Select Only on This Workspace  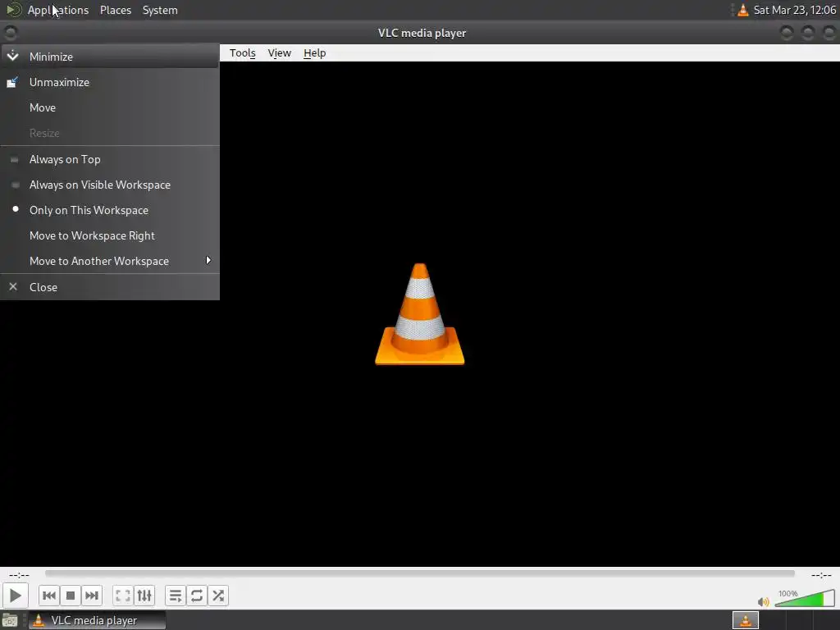(110, 210)
